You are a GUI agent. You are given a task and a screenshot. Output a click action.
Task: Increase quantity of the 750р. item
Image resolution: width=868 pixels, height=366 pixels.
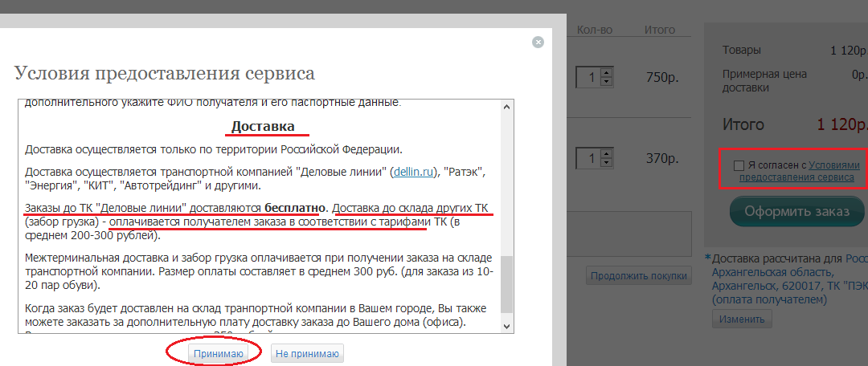(608, 72)
